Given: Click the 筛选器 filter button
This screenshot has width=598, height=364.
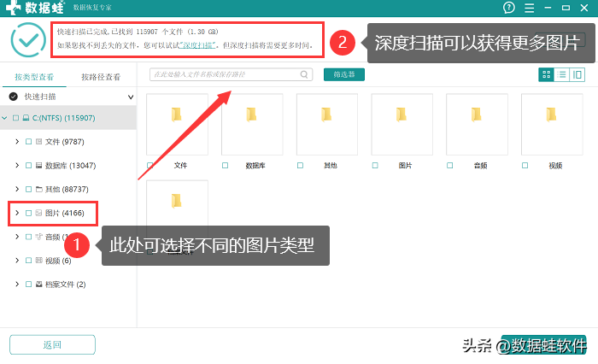Looking at the screenshot, I should click(x=344, y=74).
